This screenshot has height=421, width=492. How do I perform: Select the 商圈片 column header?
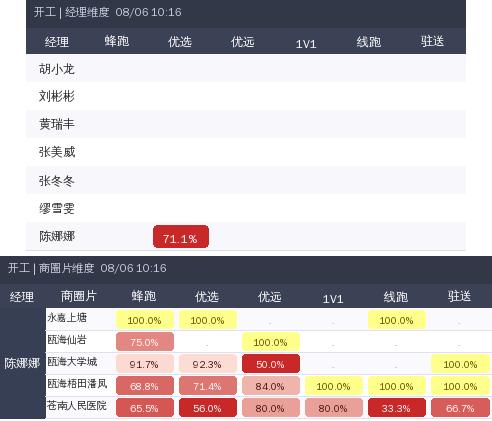(79, 296)
